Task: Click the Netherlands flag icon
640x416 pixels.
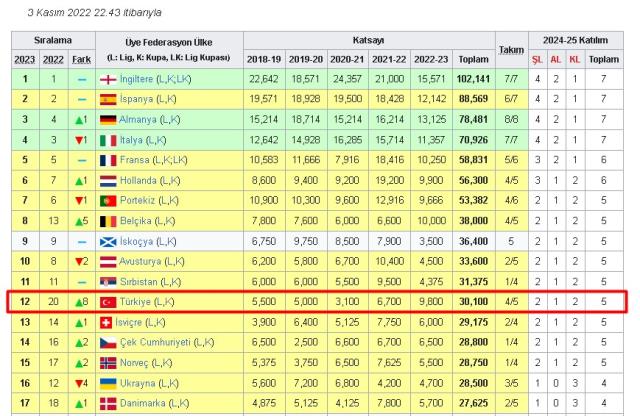Action: [108, 180]
